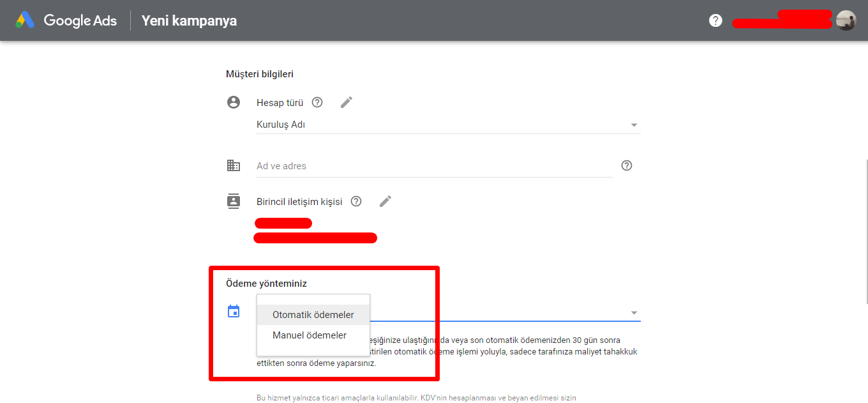Viewport: 868px width, 403px height.
Task: Click the contact card icon
Action: [234, 201]
